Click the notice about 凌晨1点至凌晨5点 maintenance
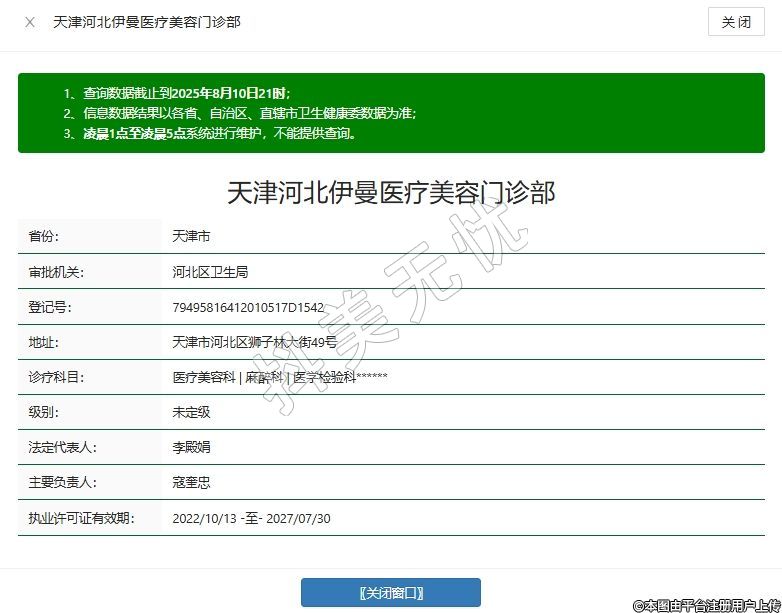Image resolution: width=782 pixels, height=613 pixels. (x=209, y=133)
